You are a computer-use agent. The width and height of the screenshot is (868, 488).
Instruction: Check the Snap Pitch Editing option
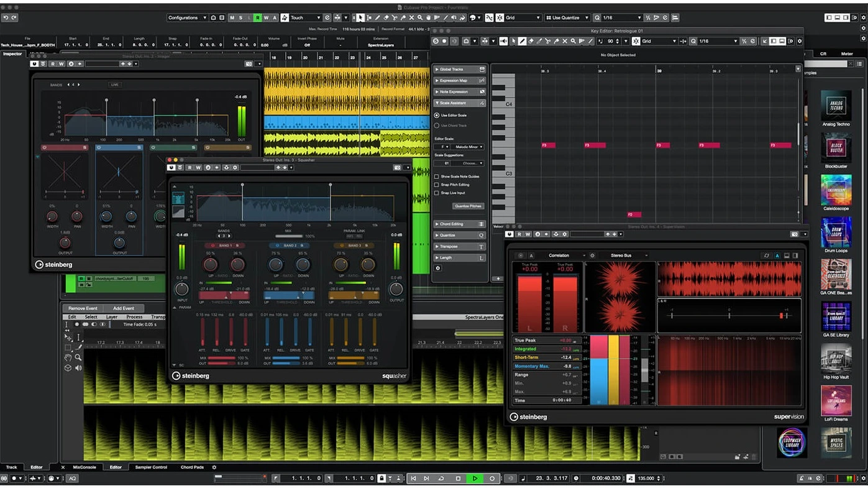point(437,185)
